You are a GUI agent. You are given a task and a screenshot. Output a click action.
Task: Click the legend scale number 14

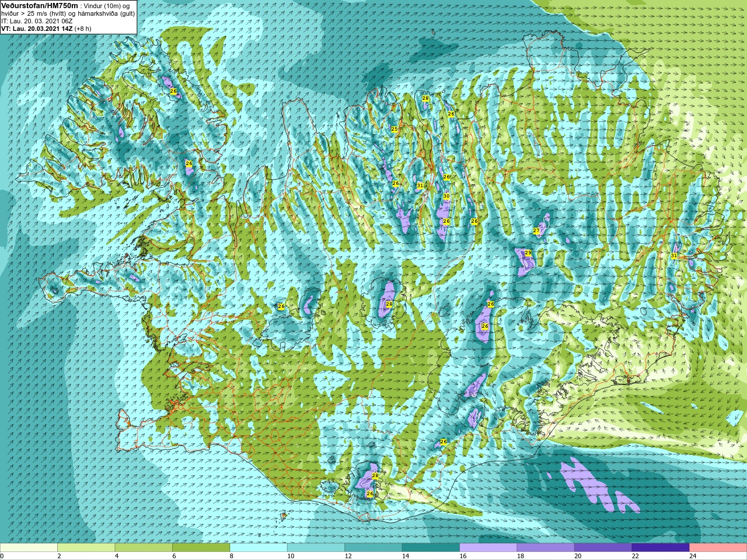(x=406, y=556)
